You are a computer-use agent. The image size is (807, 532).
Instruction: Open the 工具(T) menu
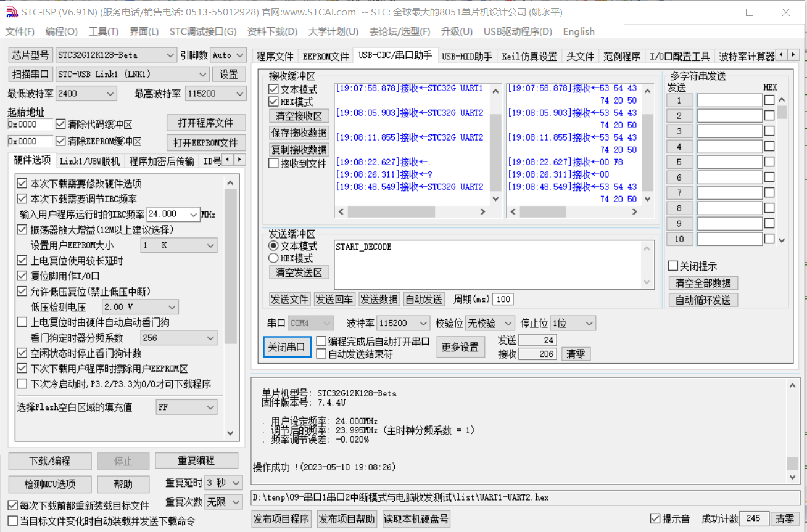103,31
